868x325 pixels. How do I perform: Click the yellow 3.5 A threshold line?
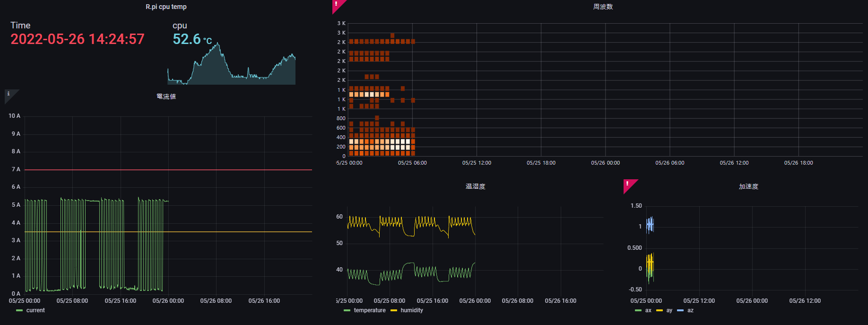[168, 232]
